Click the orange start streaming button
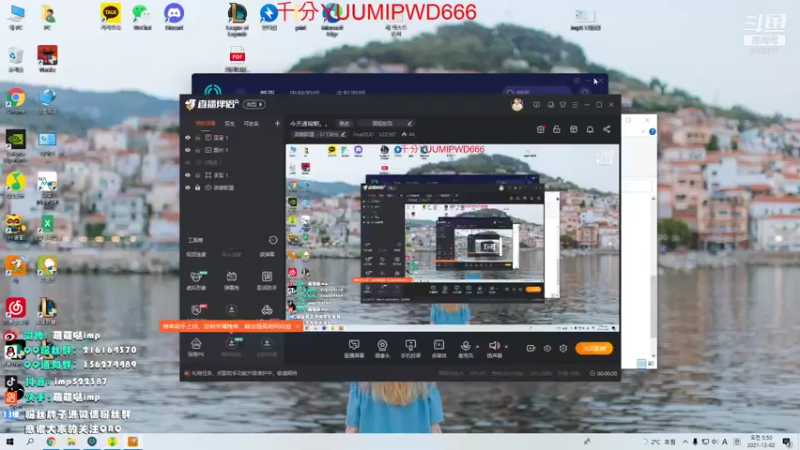This screenshot has height=450, width=800. point(594,348)
